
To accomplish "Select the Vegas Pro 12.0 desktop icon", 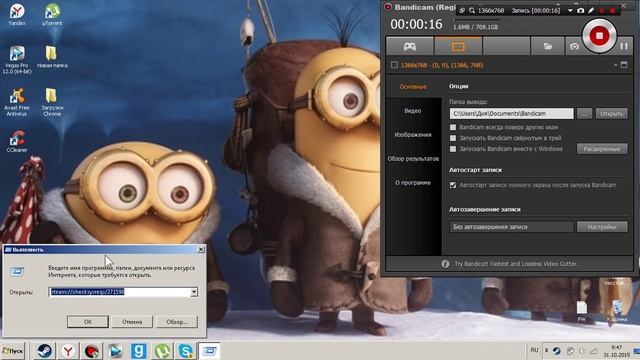I will tap(17, 60).
